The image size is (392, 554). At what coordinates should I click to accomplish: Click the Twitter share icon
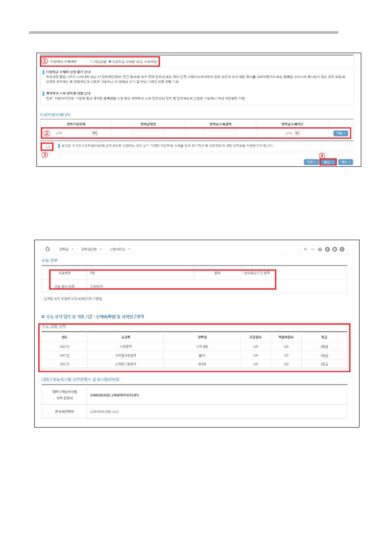(x=334, y=249)
